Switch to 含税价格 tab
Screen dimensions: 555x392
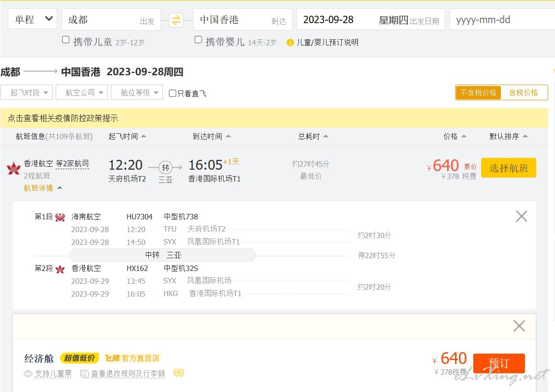(523, 92)
